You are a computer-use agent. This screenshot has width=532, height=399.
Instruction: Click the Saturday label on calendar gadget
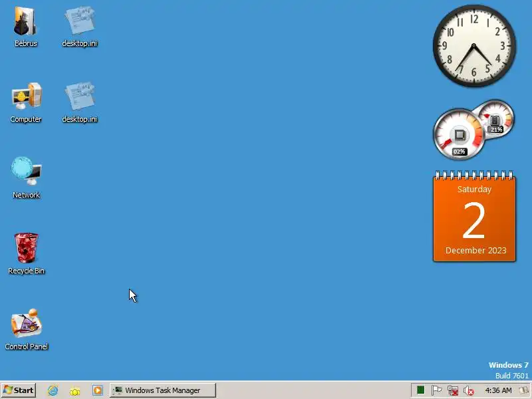click(x=474, y=190)
